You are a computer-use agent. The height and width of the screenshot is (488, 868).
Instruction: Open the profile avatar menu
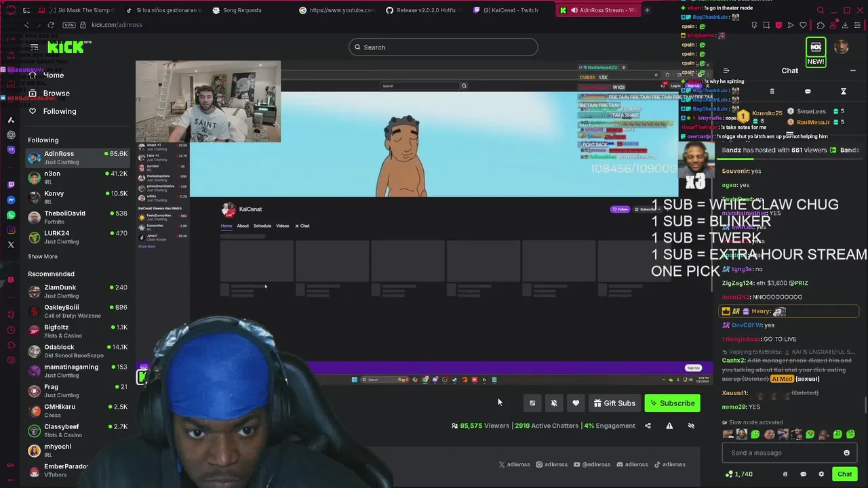(x=842, y=47)
